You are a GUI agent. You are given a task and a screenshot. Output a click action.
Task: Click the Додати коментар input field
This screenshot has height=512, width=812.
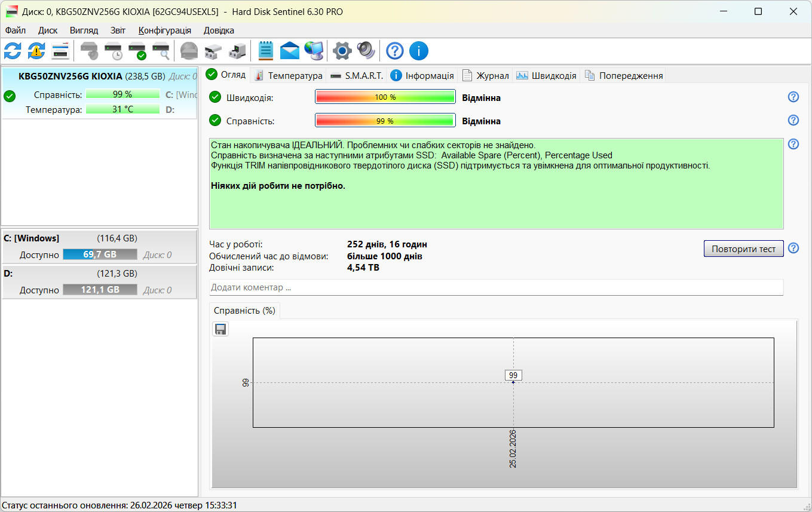pyautogui.click(x=496, y=287)
